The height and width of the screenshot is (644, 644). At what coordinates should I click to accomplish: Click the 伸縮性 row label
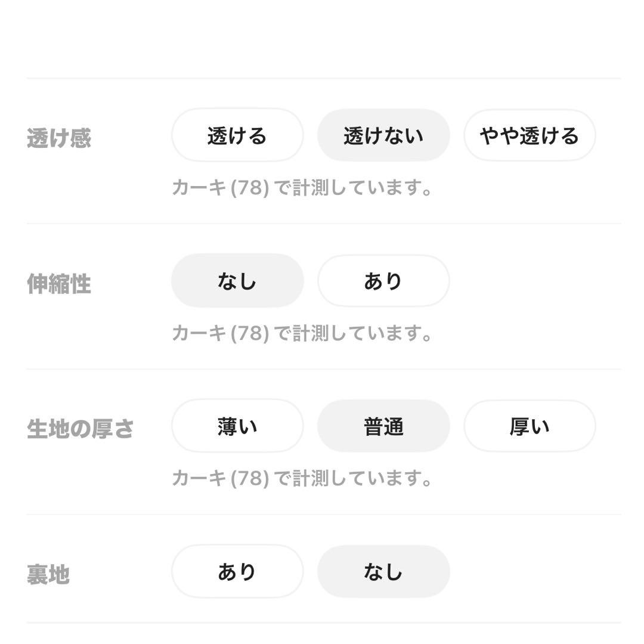click(59, 284)
